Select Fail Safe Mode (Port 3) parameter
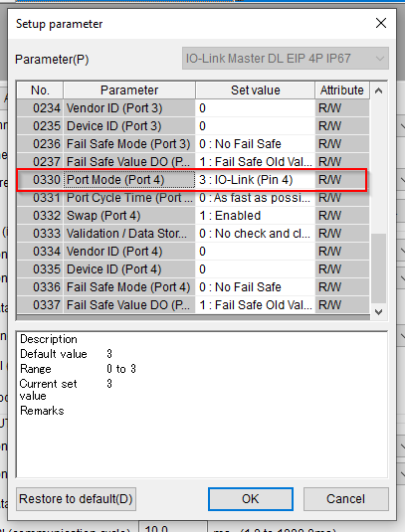The height and width of the screenshot is (532, 405). coord(129,144)
